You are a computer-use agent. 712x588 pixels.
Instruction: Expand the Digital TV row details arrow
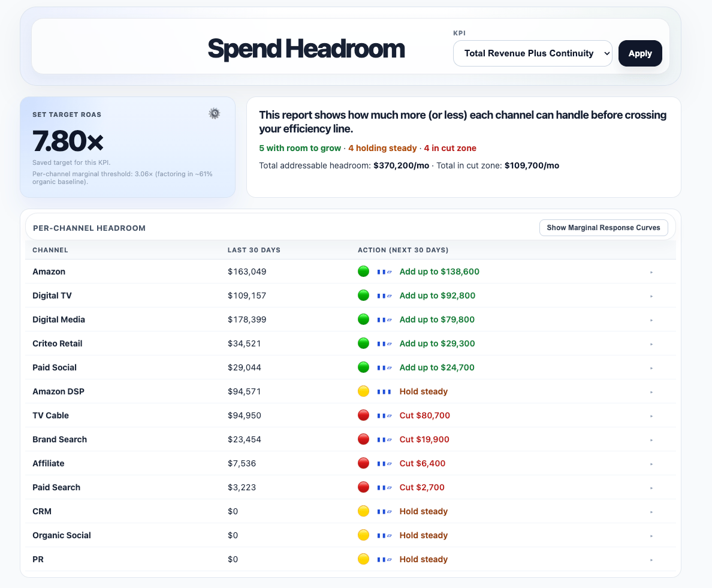[651, 297]
